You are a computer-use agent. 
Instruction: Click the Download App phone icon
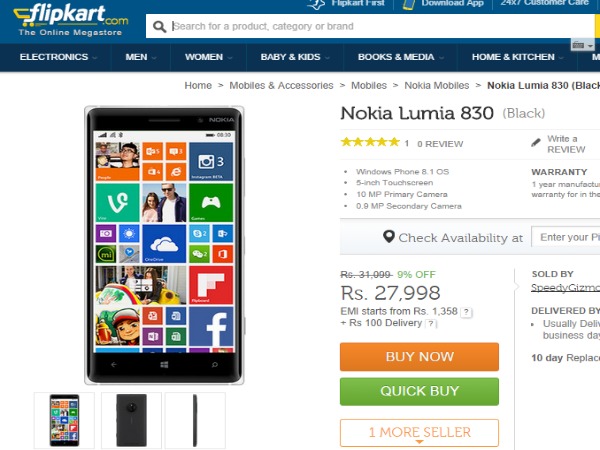[x=407, y=4]
